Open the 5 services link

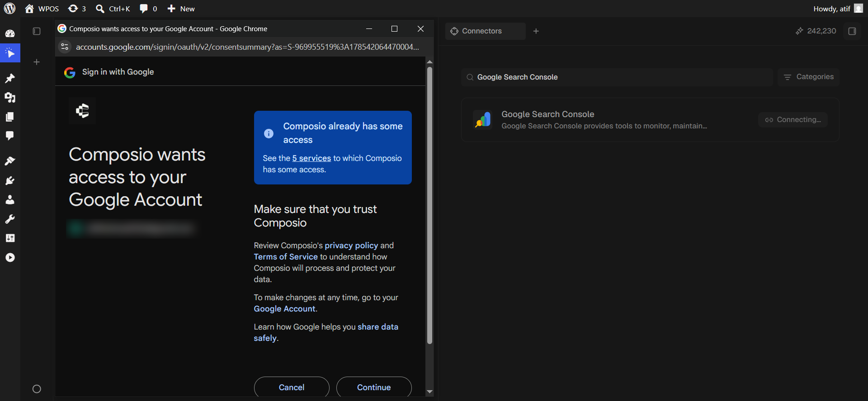tap(311, 158)
